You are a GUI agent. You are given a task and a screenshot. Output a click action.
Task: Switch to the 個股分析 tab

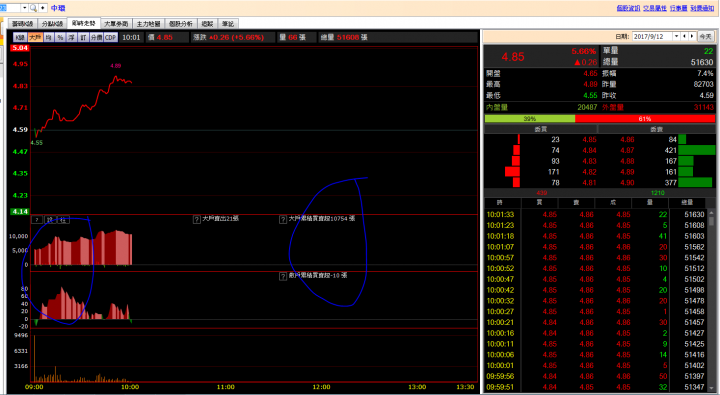click(x=181, y=24)
